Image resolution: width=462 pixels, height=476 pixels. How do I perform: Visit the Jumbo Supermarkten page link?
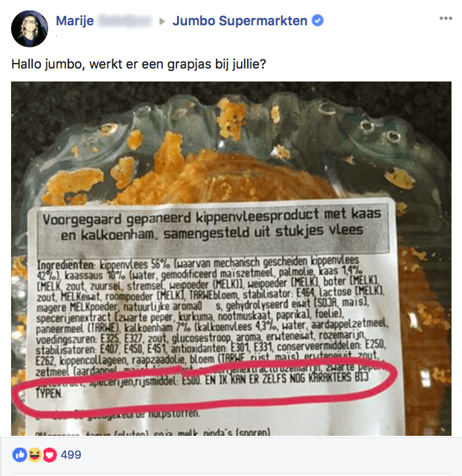[x=240, y=20]
